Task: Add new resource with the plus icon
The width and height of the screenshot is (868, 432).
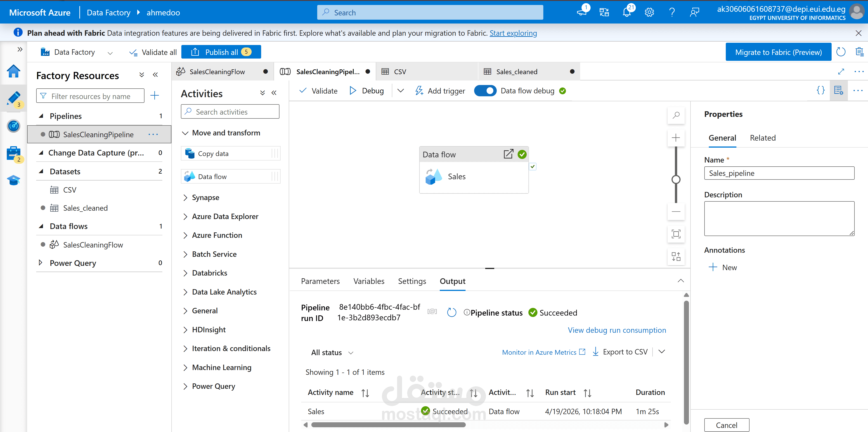Action: point(155,96)
